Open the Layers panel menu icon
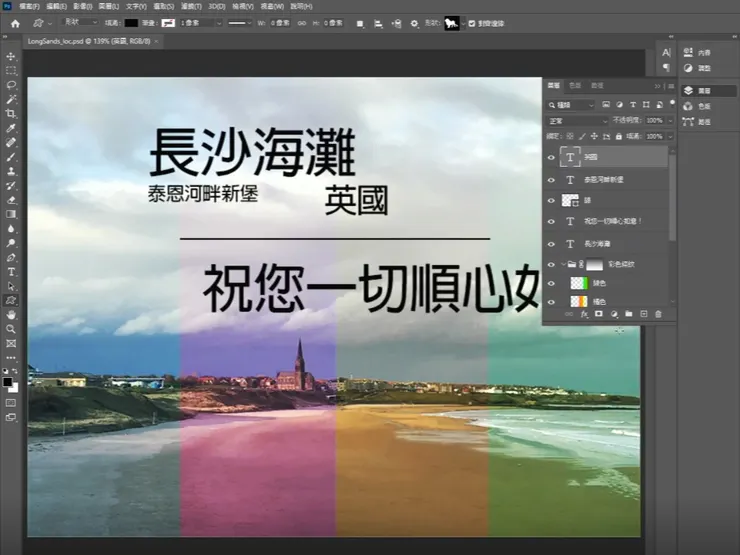 click(x=671, y=86)
